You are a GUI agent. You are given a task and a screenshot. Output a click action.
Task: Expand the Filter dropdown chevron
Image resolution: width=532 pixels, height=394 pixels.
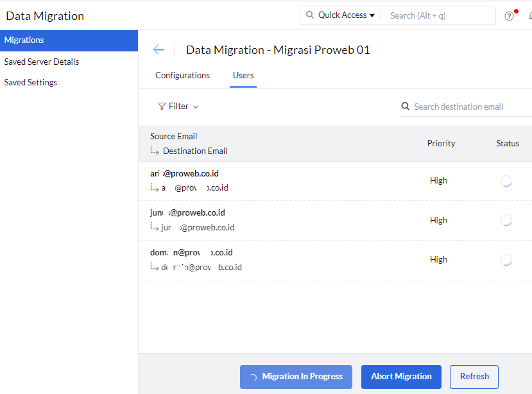click(196, 107)
